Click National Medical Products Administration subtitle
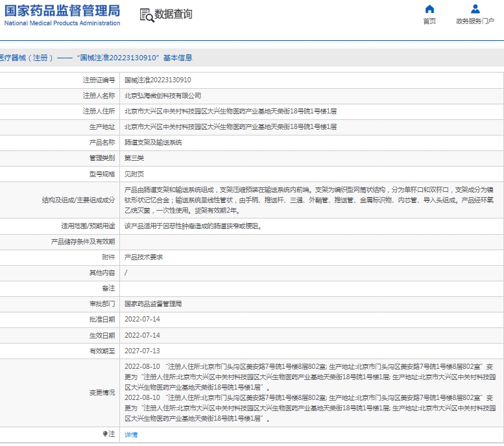Screen dimensions: 504x446 click(62, 23)
